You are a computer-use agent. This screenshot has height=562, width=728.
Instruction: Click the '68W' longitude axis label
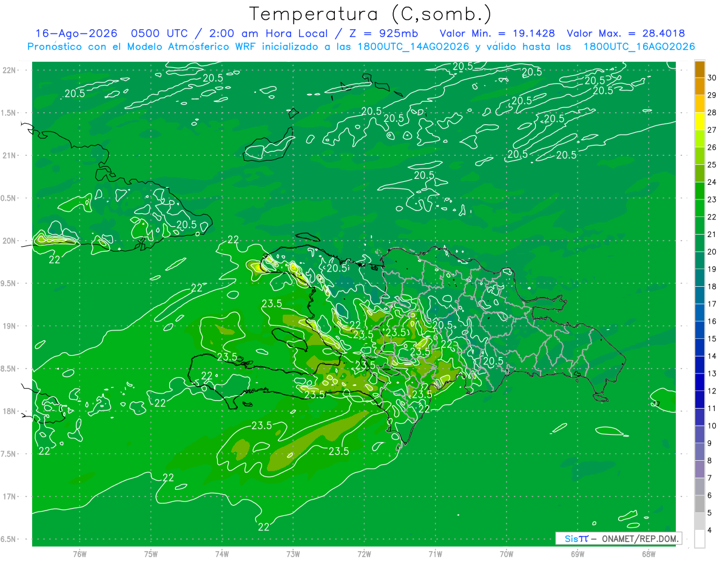pyautogui.click(x=649, y=554)
